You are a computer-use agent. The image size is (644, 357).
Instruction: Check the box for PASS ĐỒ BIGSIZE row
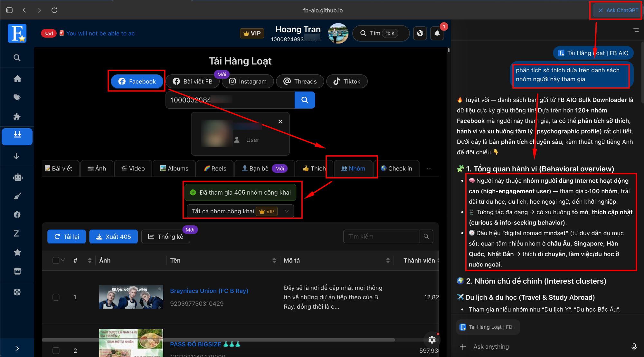(56, 351)
